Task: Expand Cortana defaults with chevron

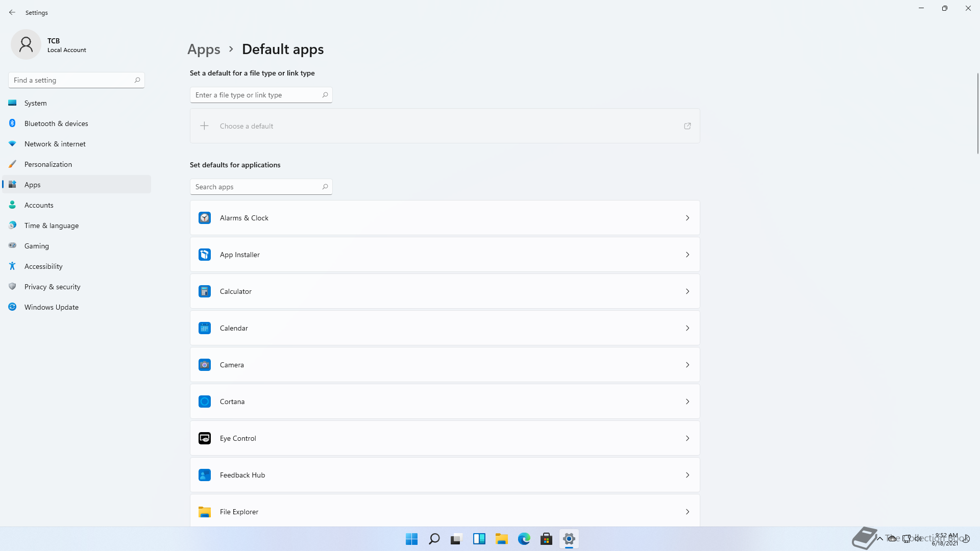Action: pos(688,402)
